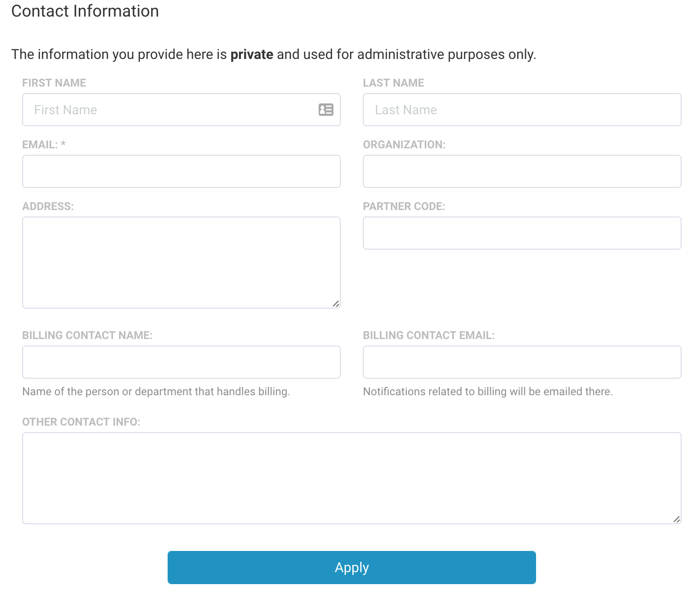
Task: Click the Billing Contact Email field
Action: pyautogui.click(x=522, y=362)
